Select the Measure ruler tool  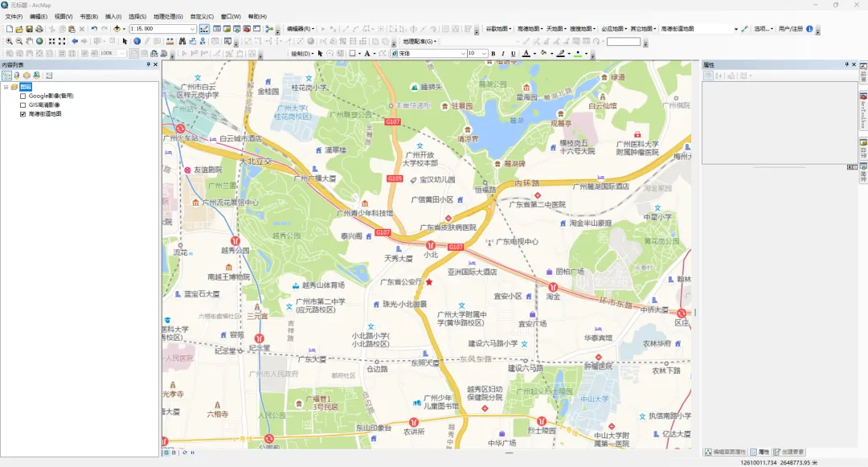pyautogui.click(x=170, y=41)
